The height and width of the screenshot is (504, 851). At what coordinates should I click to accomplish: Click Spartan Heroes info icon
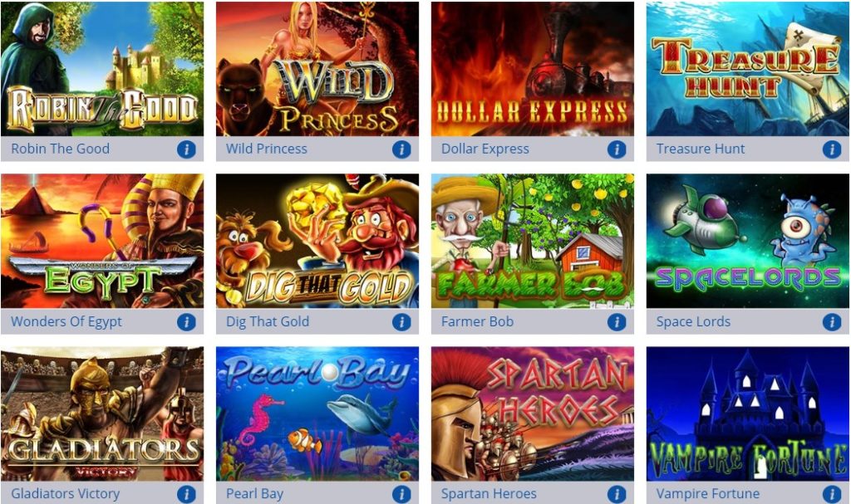[617, 494]
